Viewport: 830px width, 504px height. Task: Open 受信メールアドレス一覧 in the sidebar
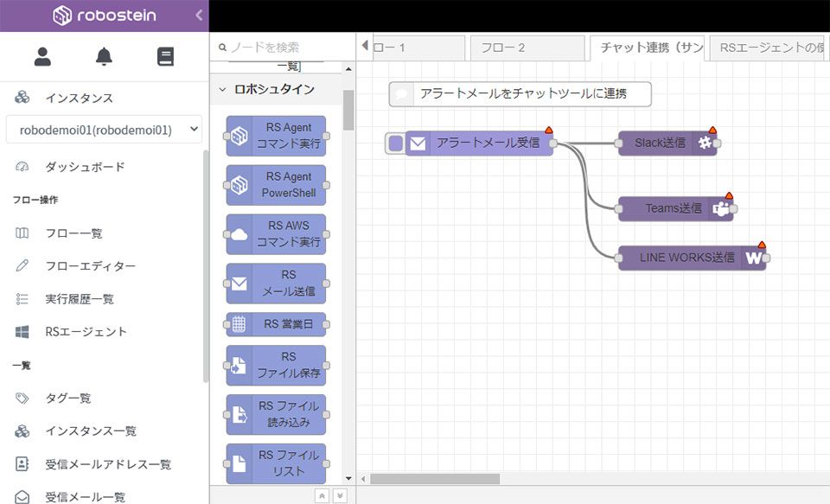click(x=108, y=464)
